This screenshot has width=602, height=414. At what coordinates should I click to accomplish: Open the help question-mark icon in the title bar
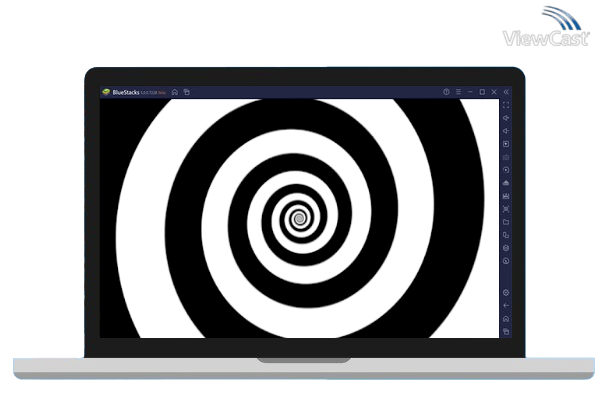(x=446, y=92)
